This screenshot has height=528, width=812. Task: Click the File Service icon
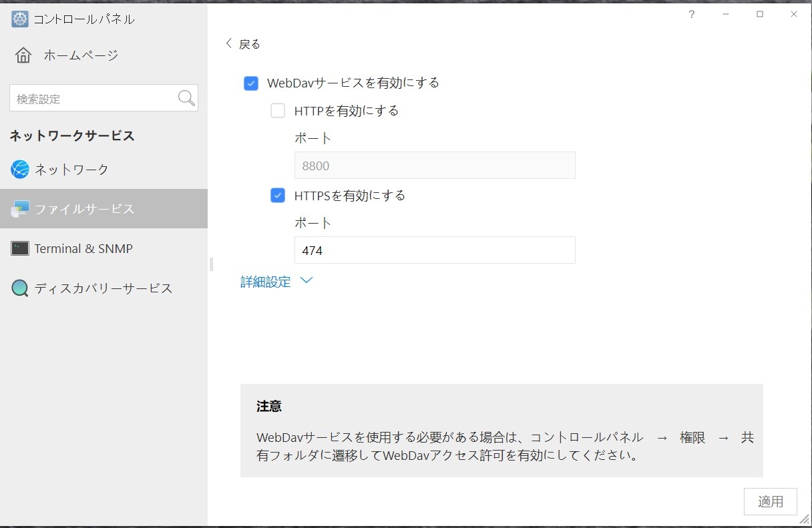coord(20,209)
